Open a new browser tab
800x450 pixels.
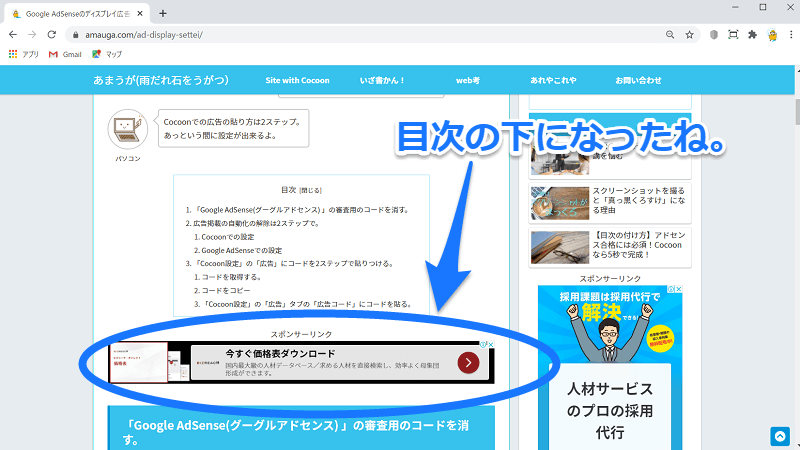[x=163, y=12]
